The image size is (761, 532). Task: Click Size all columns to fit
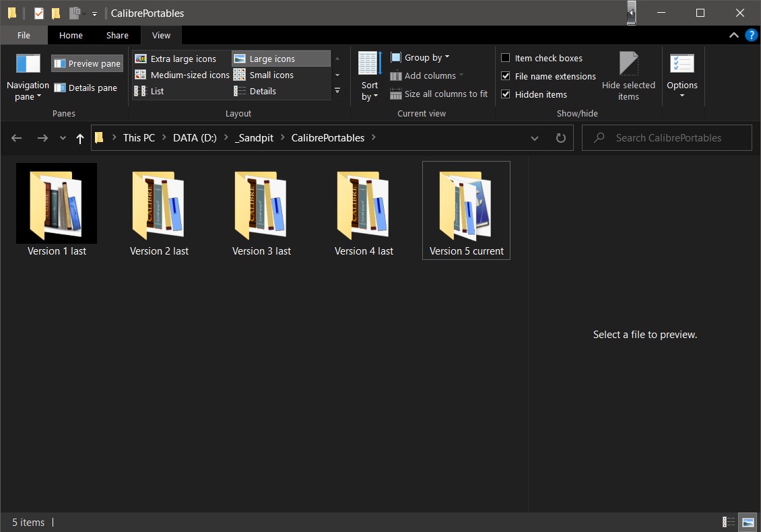point(438,94)
